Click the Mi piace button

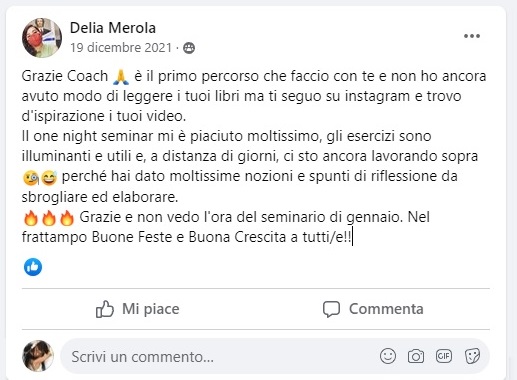pyautogui.click(x=138, y=309)
